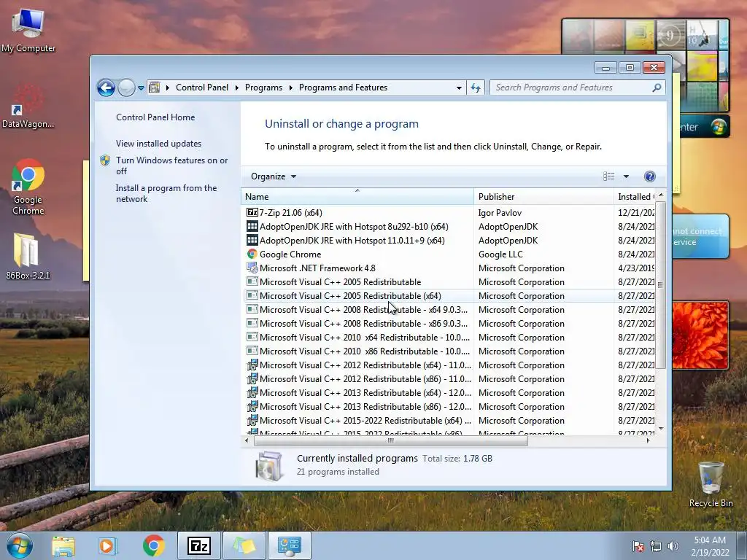Click icon of Visual C++ 2012 Redistributable (x86)
Image resolution: width=747 pixels, height=560 pixels.
252,379
